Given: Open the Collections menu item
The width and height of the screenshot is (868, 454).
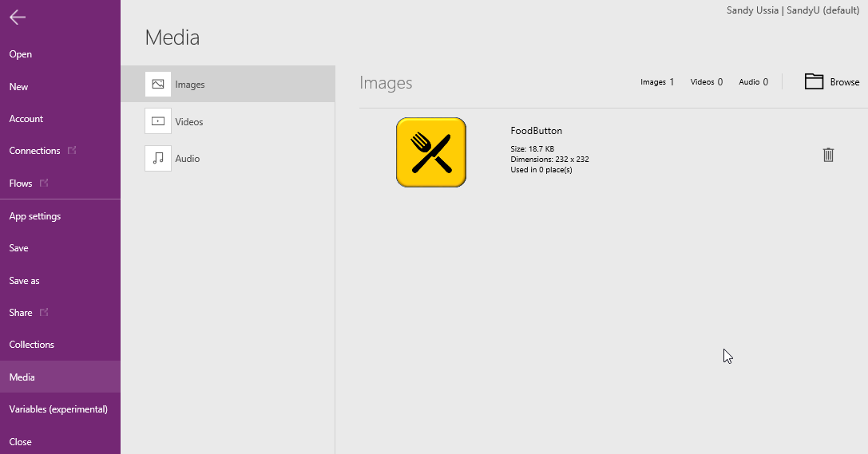Looking at the screenshot, I should tap(32, 345).
